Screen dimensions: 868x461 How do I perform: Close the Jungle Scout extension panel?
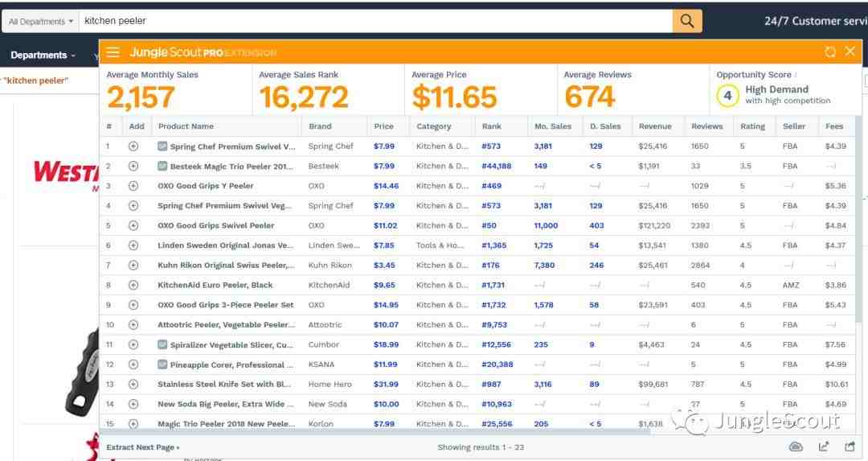tap(850, 51)
